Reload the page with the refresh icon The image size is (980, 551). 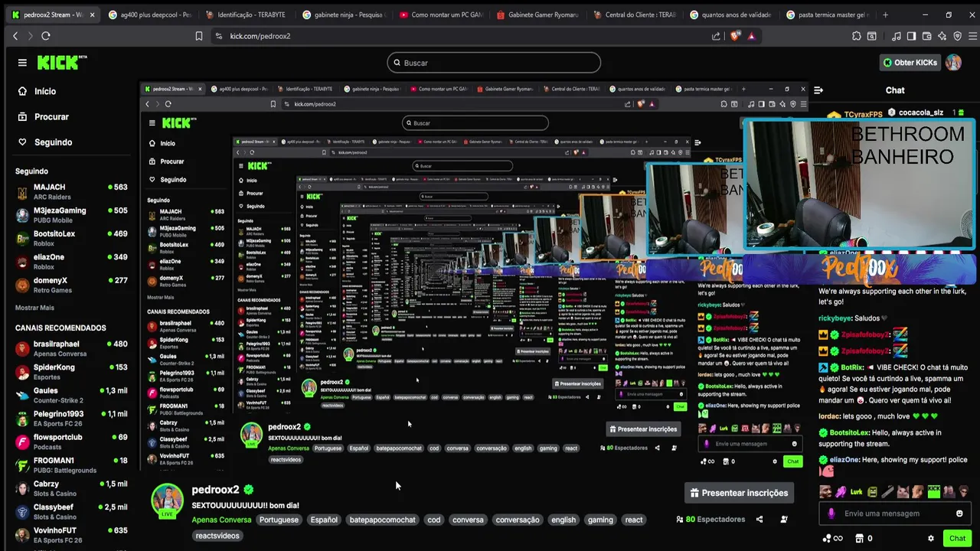tap(46, 36)
